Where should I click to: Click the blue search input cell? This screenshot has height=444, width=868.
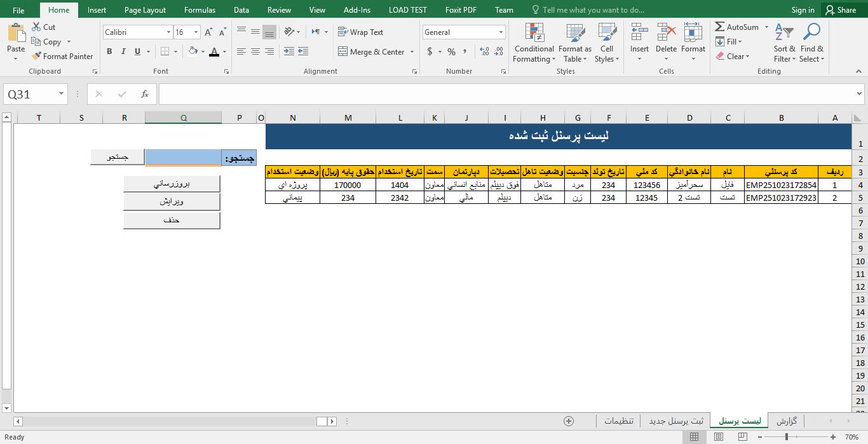coord(183,158)
